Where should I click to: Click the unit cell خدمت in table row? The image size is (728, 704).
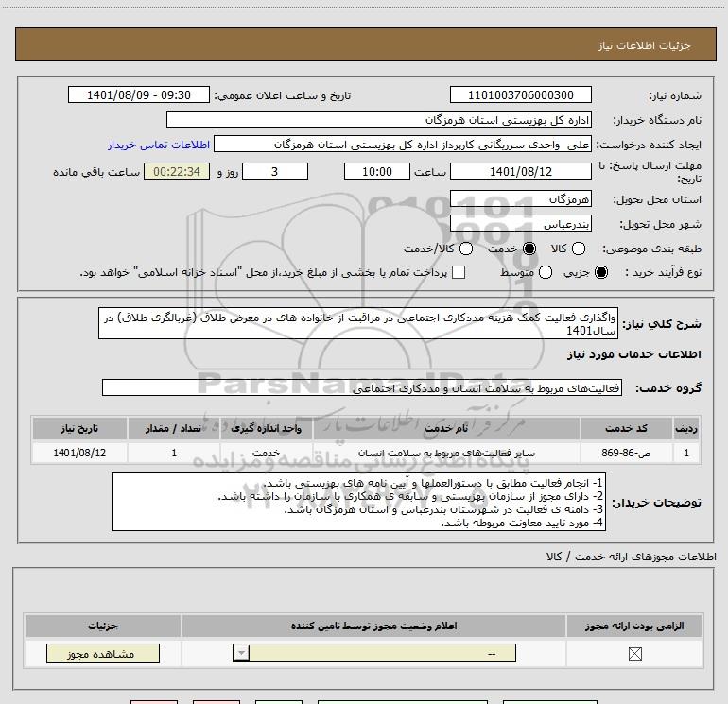tap(267, 453)
